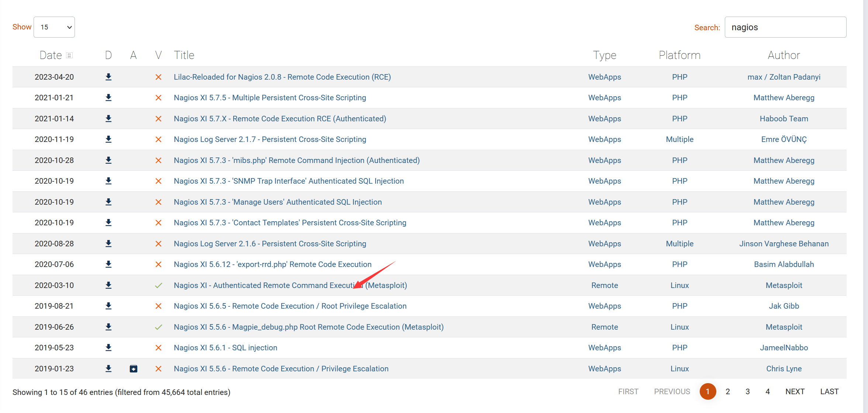Download exploit dated 2021-01-21
Image resolution: width=868 pixels, height=413 pixels.
[108, 97]
